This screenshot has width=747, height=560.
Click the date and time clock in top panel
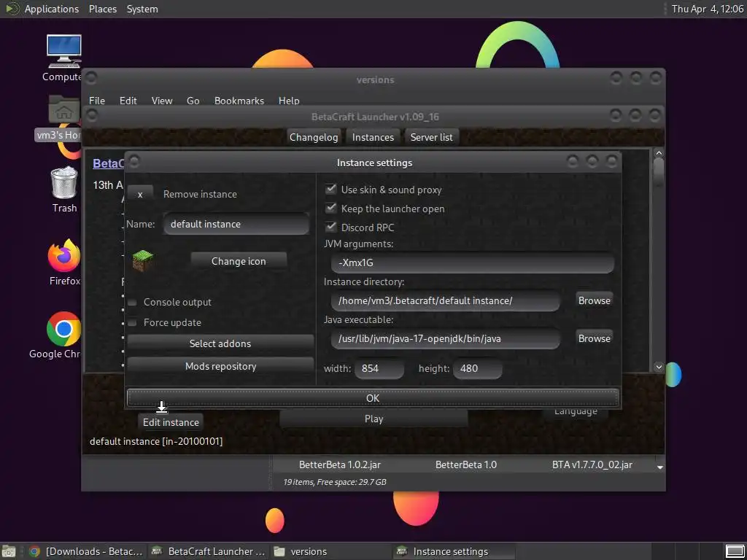[707, 9]
